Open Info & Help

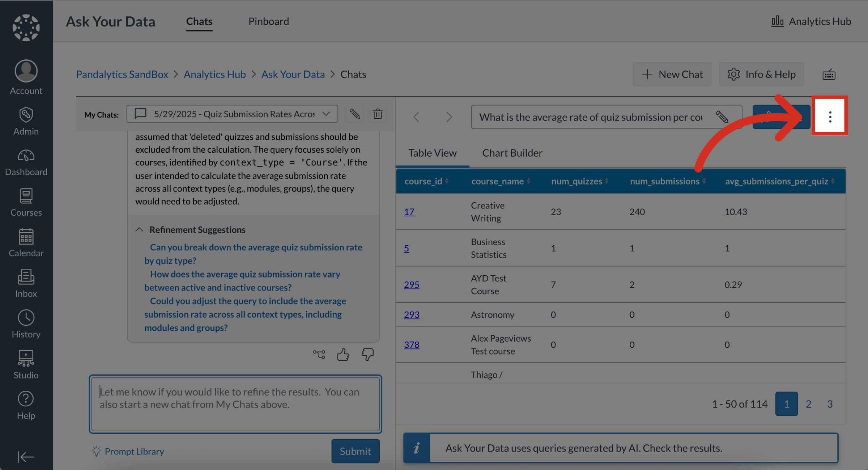click(x=761, y=74)
